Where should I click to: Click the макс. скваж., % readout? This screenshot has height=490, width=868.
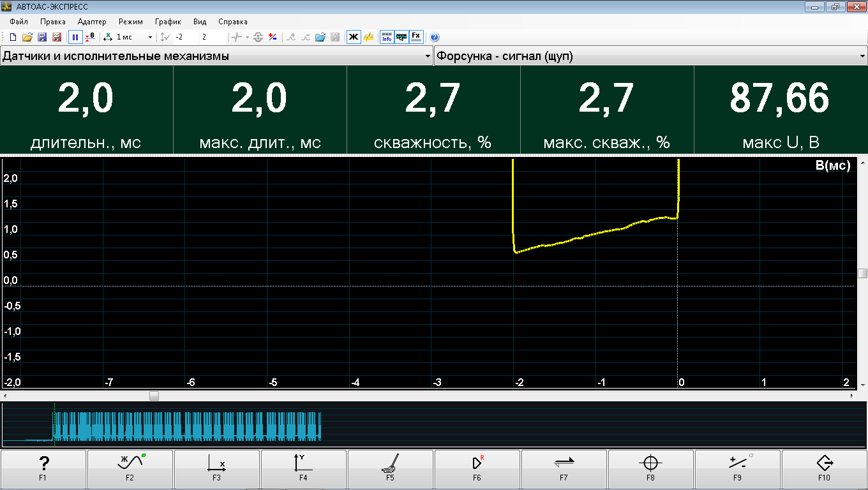[607, 110]
